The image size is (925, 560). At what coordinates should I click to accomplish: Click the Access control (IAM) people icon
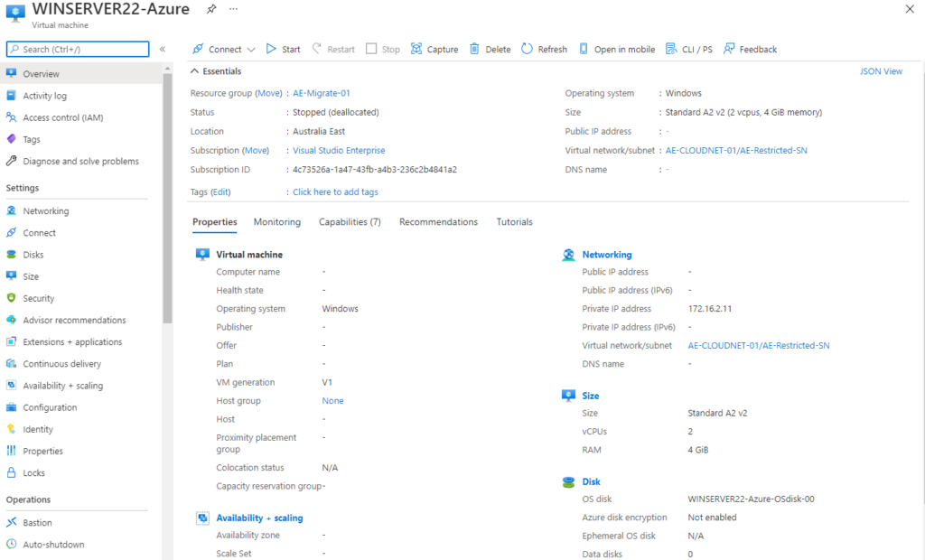[x=11, y=117]
